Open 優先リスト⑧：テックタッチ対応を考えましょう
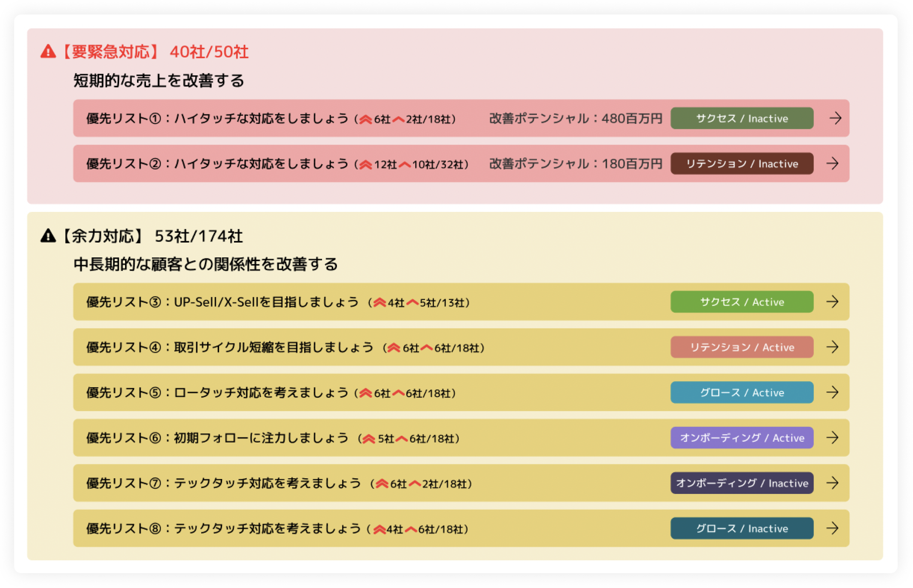 [x=461, y=528]
